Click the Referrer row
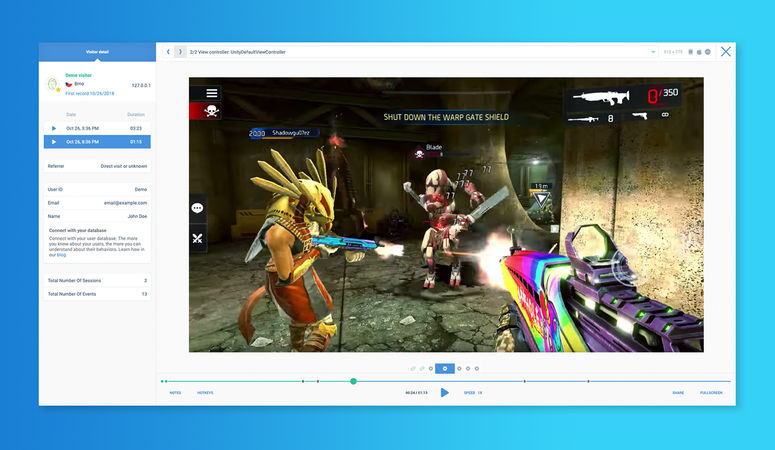 tap(97, 166)
